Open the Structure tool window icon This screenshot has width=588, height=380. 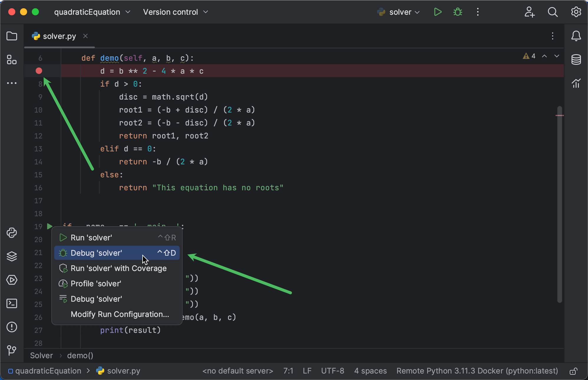12,60
